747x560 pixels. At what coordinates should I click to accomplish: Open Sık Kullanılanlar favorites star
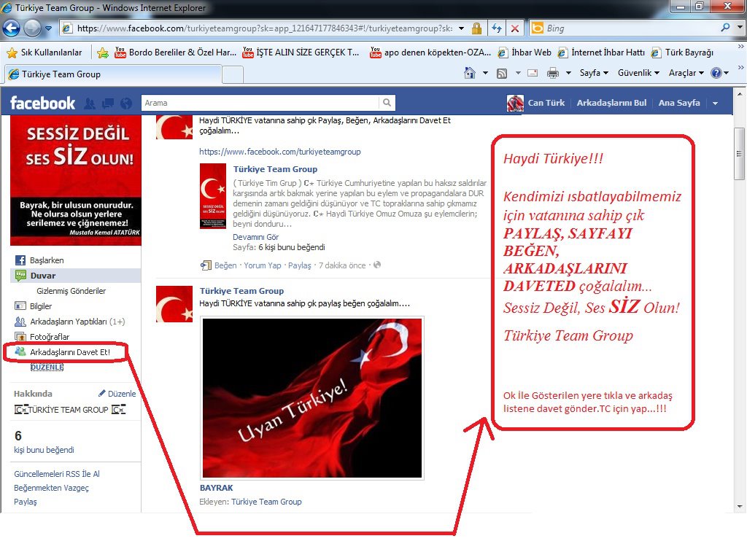44,52
